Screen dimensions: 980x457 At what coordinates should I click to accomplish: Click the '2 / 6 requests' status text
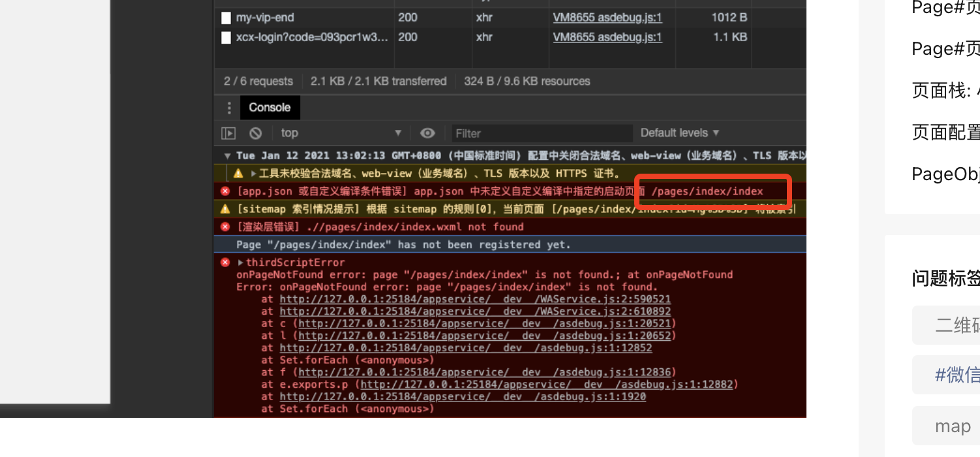click(258, 81)
